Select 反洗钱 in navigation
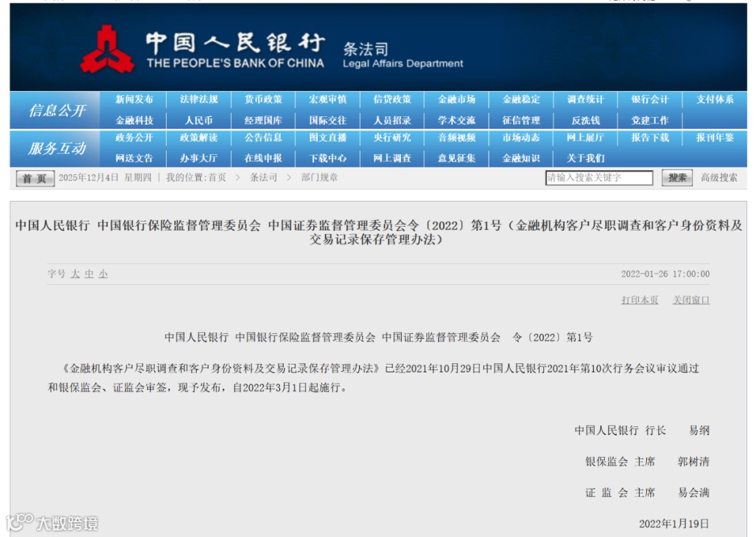This screenshot has height=537, width=756. click(x=585, y=120)
